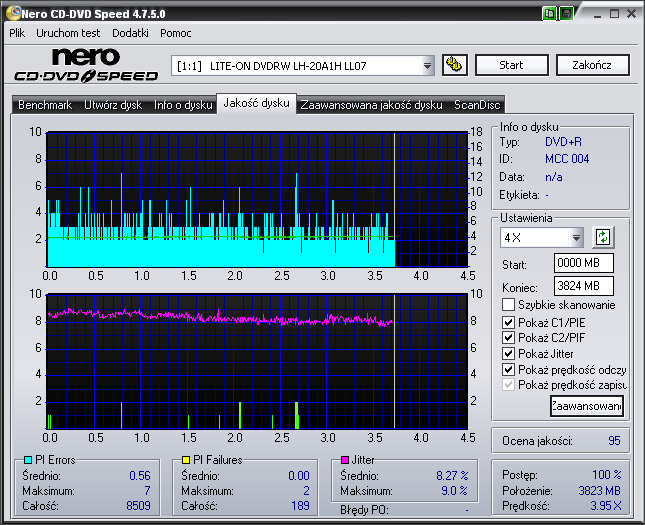Click the magenta Jitter legend square
The width and height of the screenshot is (645, 525).
[x=344, y=460]
